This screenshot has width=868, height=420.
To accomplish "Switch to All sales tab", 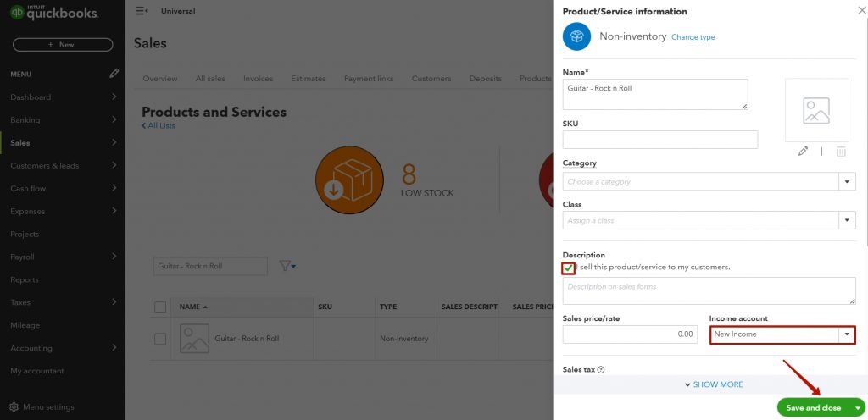I will click(210, 79).
